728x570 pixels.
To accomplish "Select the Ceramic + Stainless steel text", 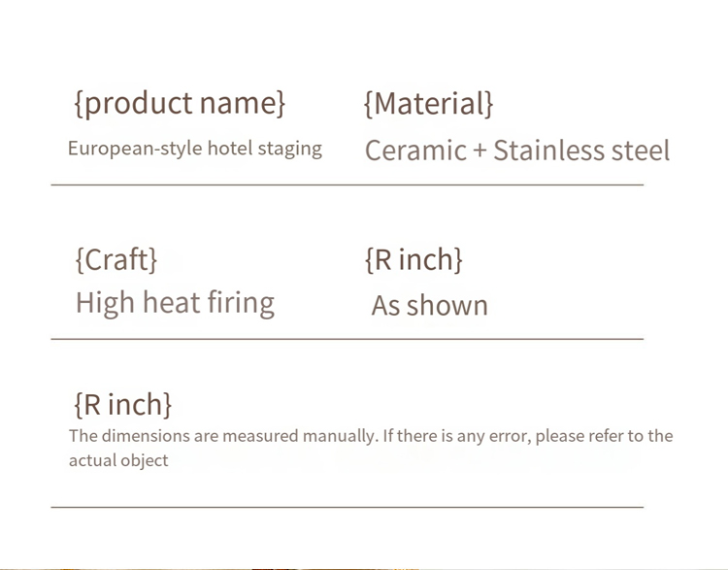I will coord(517,151).
